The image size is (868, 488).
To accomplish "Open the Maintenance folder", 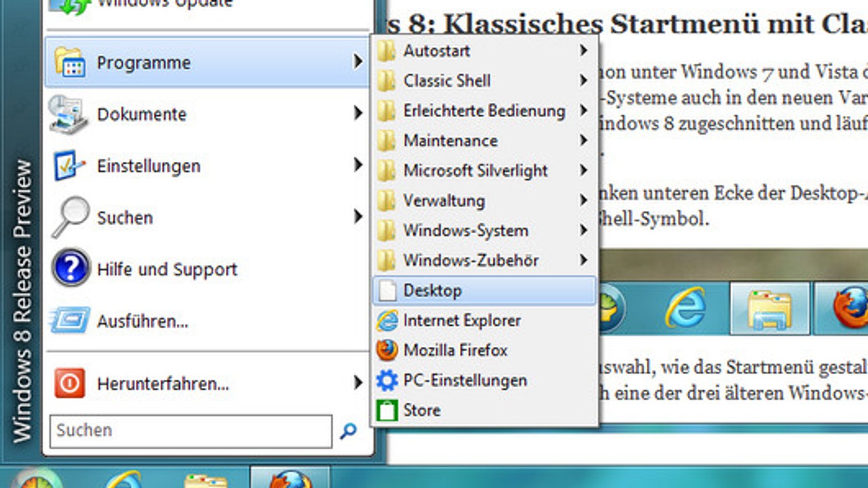I will coord(484,141).
